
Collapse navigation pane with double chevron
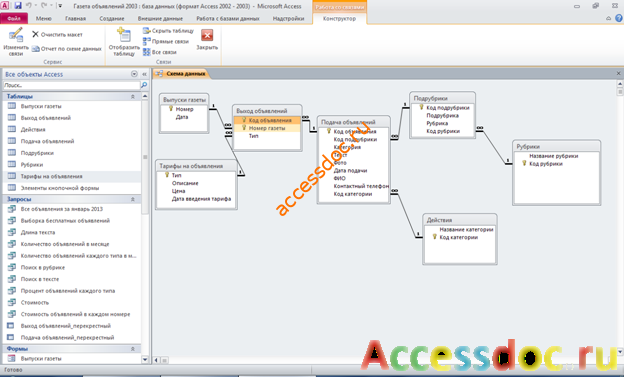pos(144,74)
